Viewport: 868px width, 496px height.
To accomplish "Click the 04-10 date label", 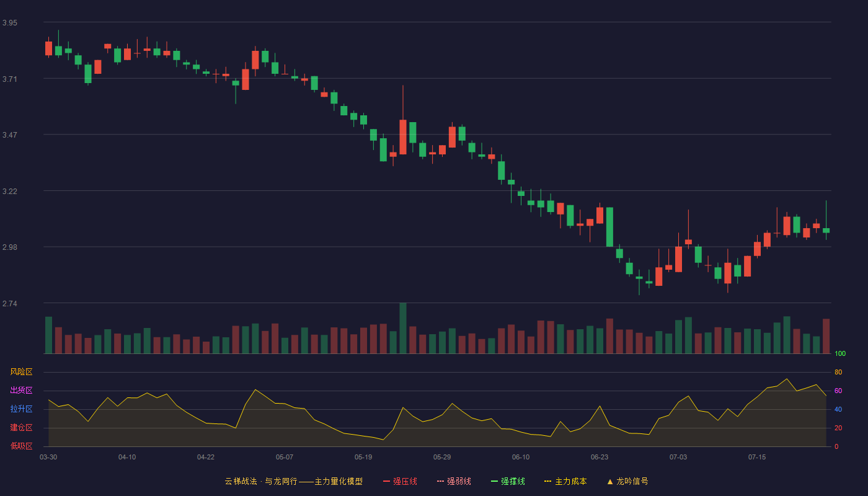I will click(x=127, y=457).
